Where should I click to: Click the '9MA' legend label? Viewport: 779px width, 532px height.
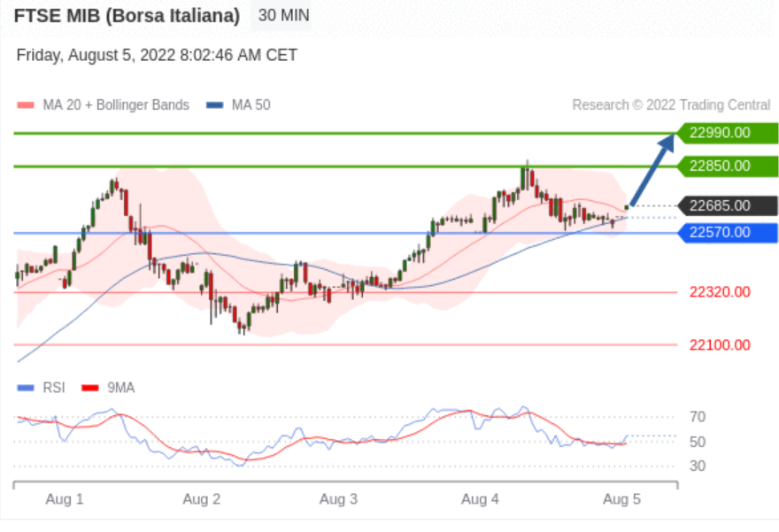[120, 388]
